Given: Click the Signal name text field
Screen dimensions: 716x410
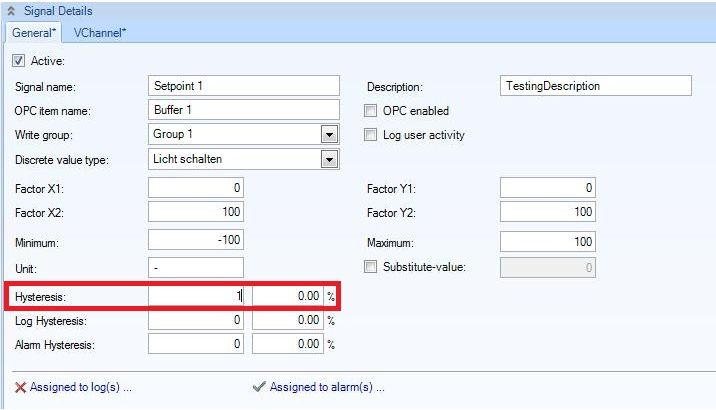Looking at the screenshot, I should (x=244, y=86).
